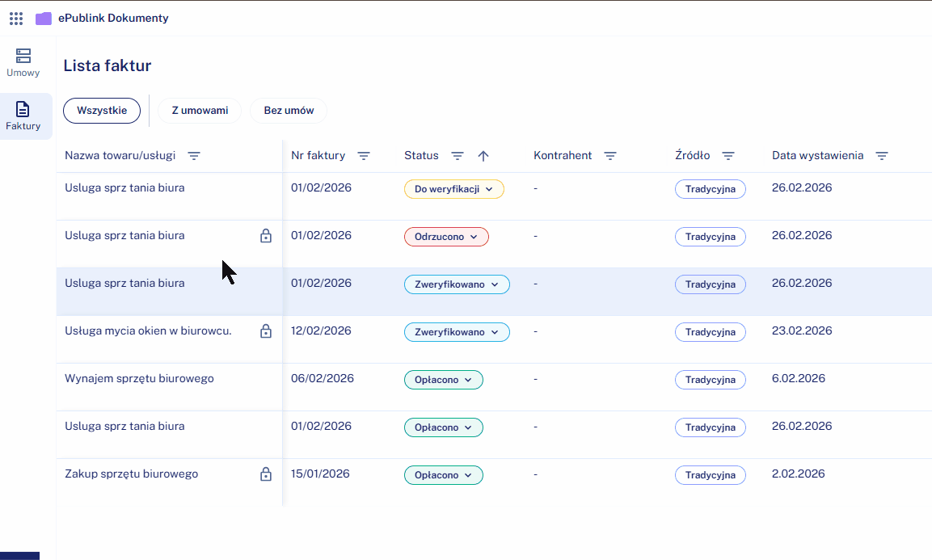
Task: Open the Kontrahent column filter
Action: coord(610,155)
